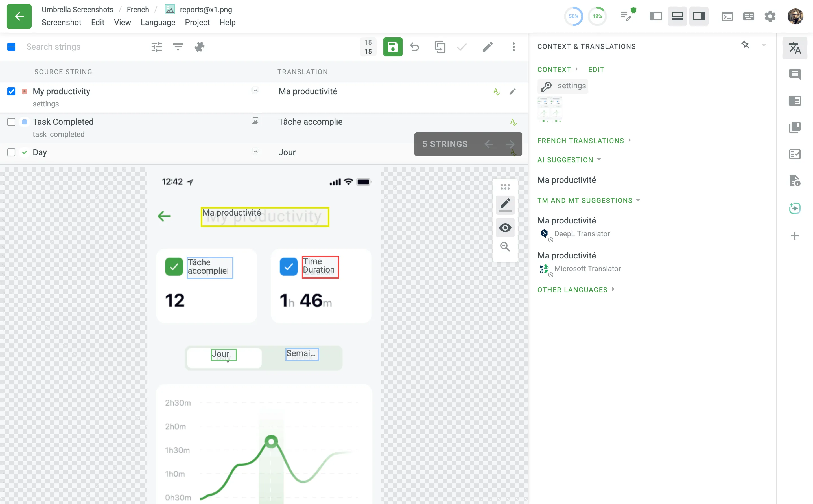Toggle the select-all strings checkbox

11,47
